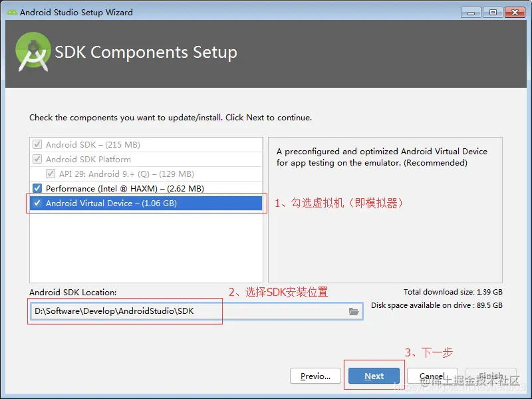The width and height of the screenshot is (532, 399).
Task: Minimize the Setup Wizard window
Action: click(471, 13)
